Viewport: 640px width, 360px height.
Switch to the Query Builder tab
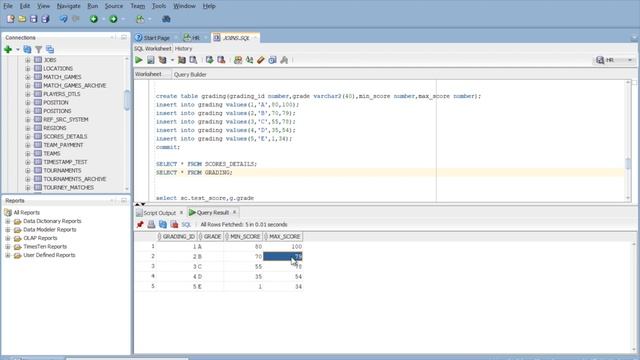pos(190,75)
